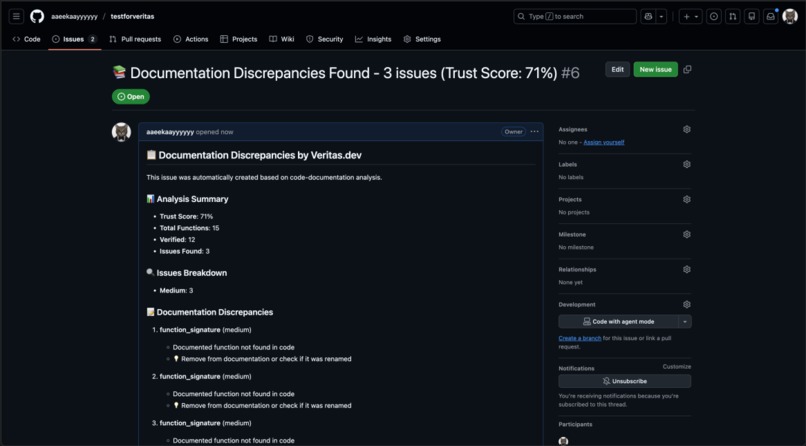This screenshot has height=446, width=806.
Task: Click 'No milestone' text in sidebar
Action: point(576,247)
